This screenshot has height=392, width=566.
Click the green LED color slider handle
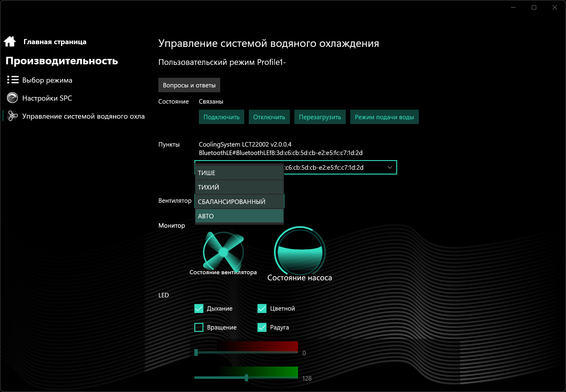pyautogui.click(x=246, y=378)
